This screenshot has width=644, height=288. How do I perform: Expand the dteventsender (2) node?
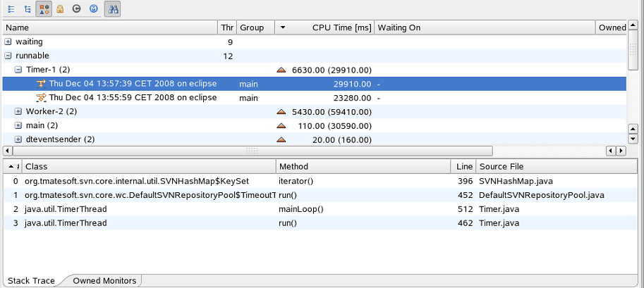pos(18,139)
